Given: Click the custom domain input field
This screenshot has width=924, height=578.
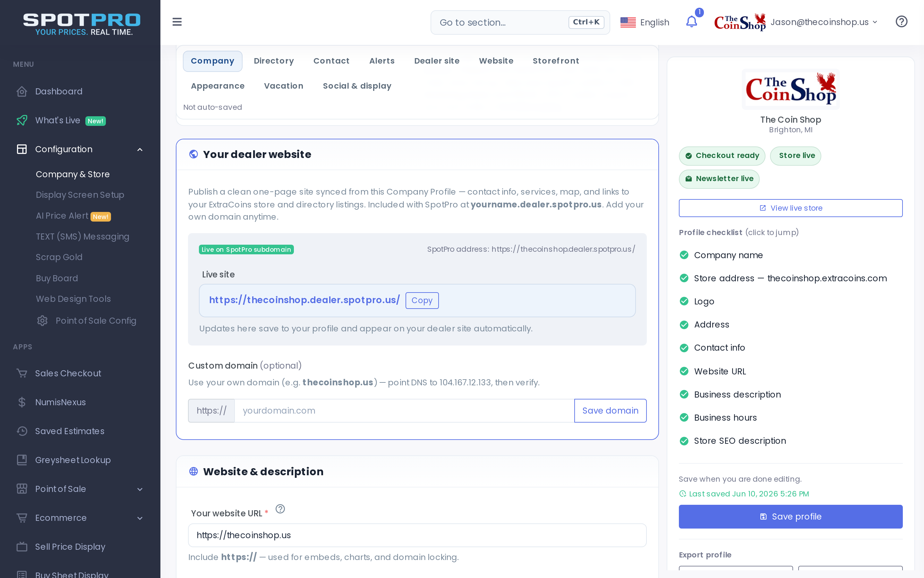Looking at the screenshot, I should [404, 411].
